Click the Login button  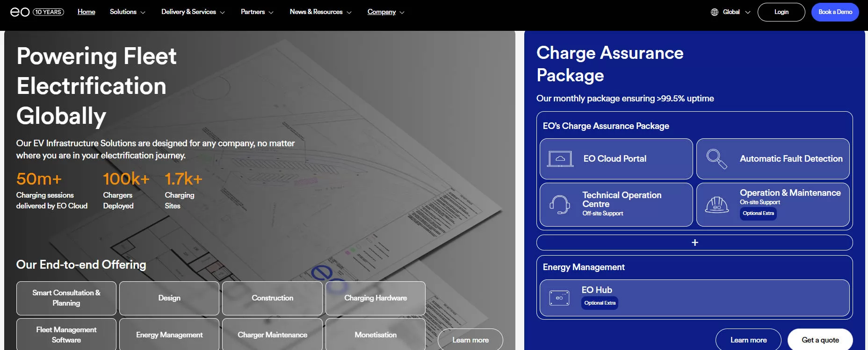[781, 12]
